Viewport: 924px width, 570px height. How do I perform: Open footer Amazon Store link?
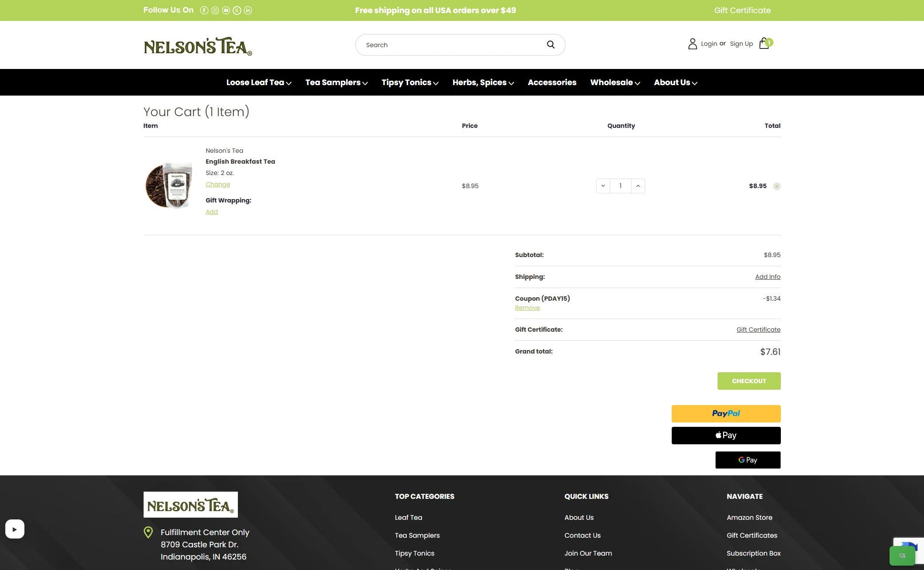coord(749,518)
